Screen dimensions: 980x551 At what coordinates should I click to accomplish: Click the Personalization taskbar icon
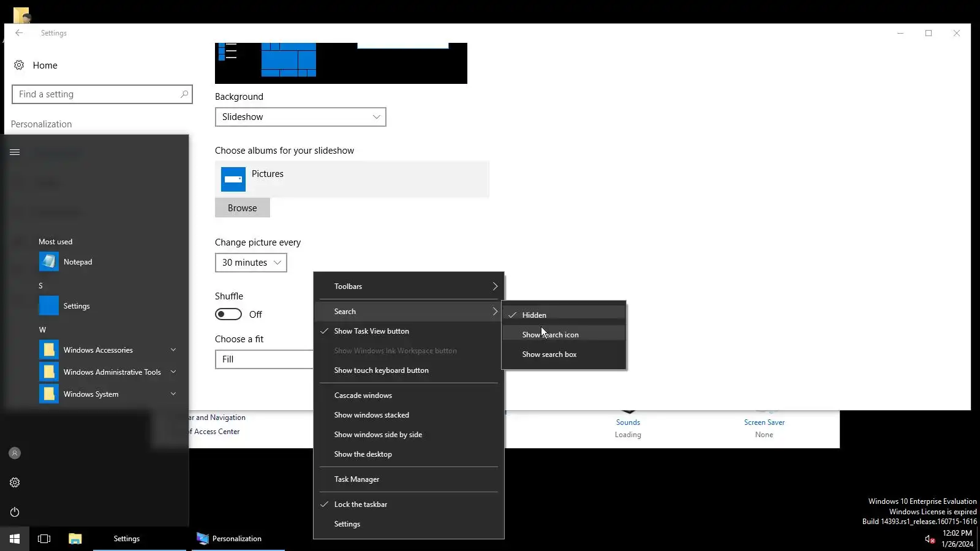click(x=203, y=539)
